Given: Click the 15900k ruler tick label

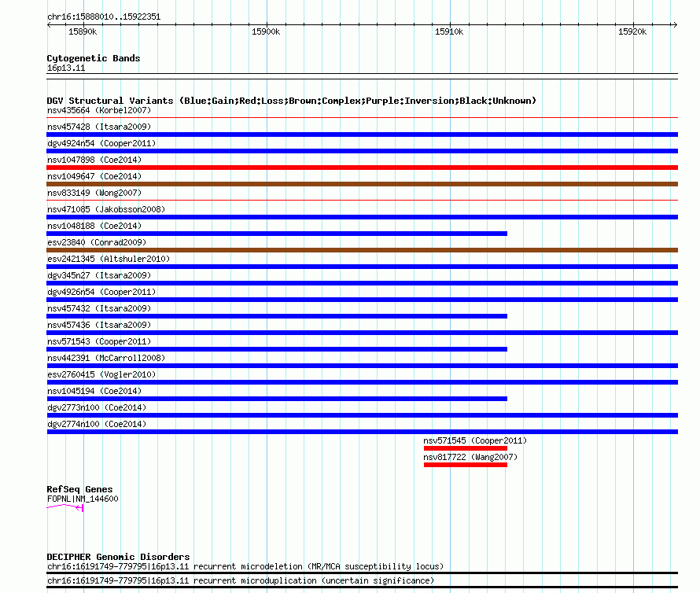Looking at the screenshot, I should click(266, 31).
